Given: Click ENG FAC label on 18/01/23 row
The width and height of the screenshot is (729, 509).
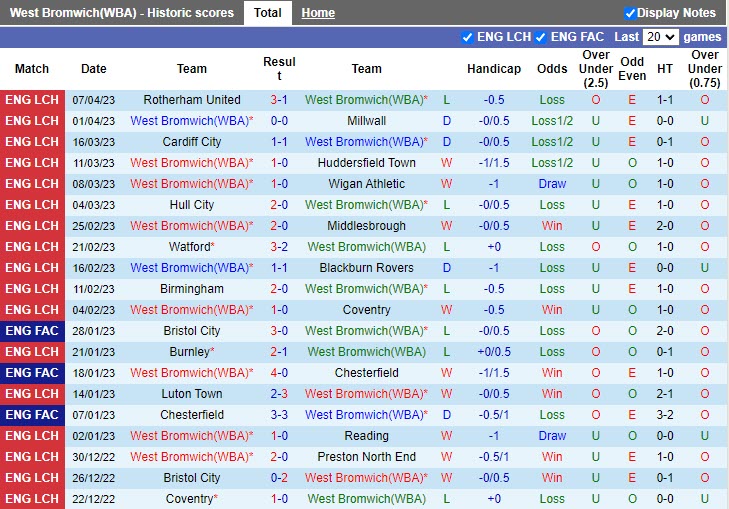Looking at the screenshot, I should [x=32, y=373].
